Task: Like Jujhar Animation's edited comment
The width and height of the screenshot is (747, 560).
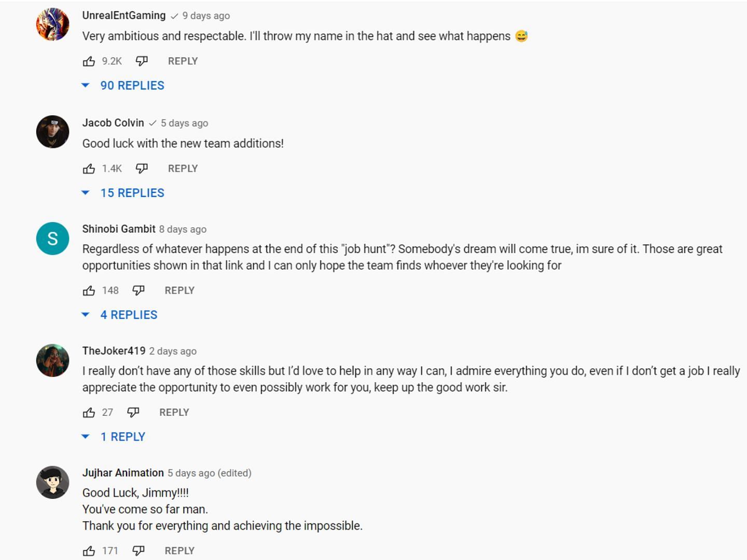Action: 89,550
